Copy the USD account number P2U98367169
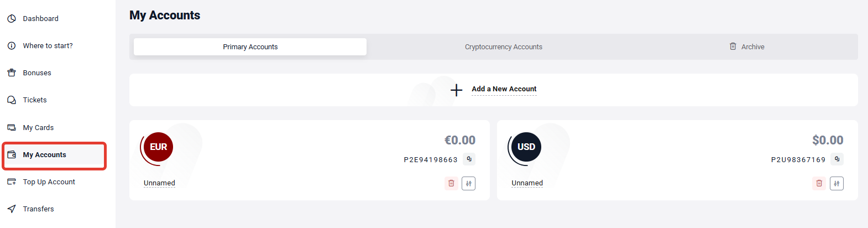 [x=837, y=159]
